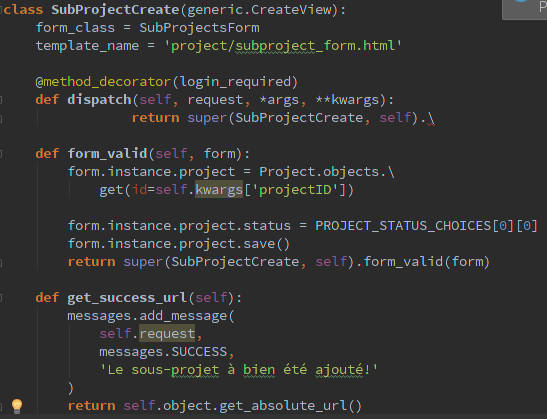
Task: Click the @method_decorator decorator
Action: coord(103,82)
